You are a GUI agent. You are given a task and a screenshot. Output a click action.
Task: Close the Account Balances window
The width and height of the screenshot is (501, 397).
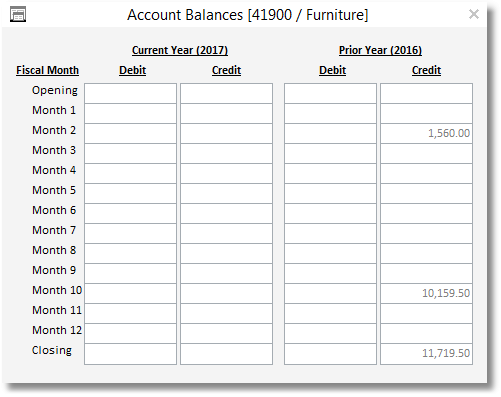474,14
